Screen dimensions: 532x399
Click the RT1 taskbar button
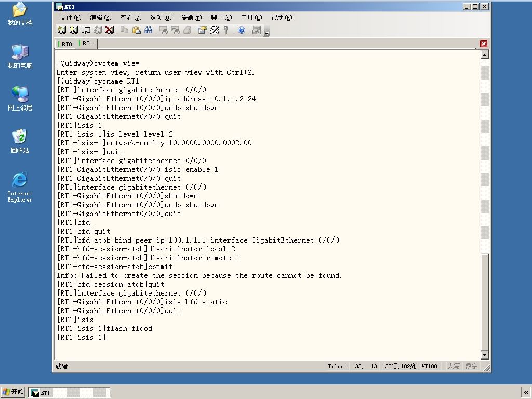click(x=70, y=393)
